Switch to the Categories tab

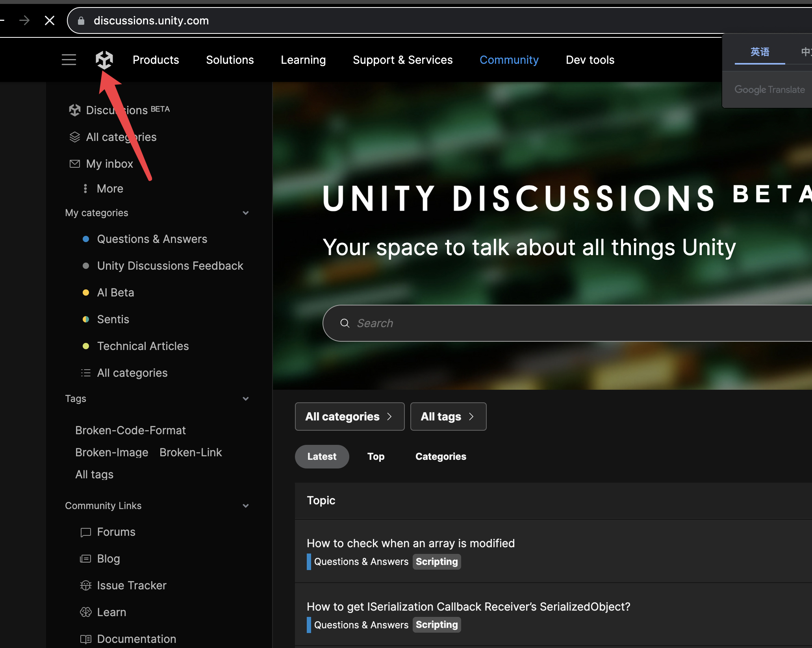tap(441, 457)
